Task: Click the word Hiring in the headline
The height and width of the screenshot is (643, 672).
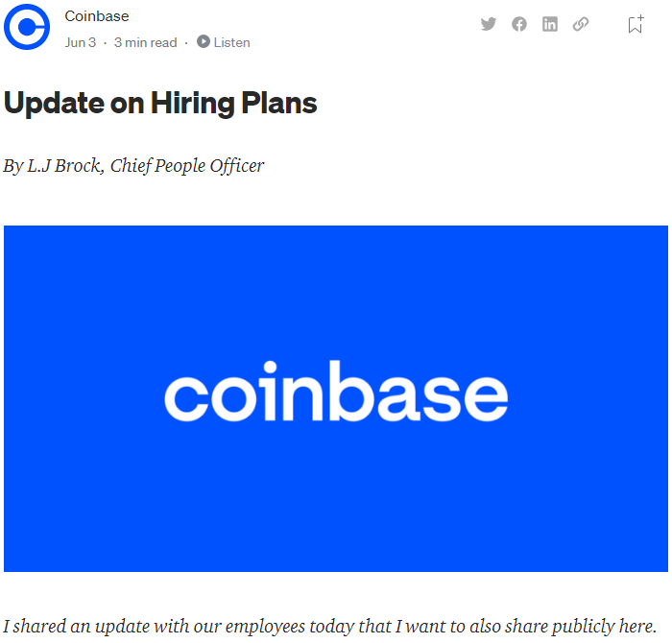Action: click(x=192, y=104)
